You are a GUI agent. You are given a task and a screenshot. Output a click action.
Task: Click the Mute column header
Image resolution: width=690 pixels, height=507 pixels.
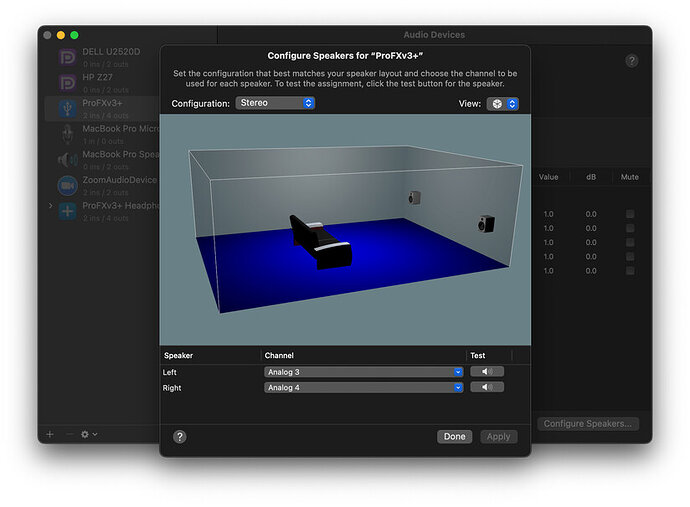630,177
